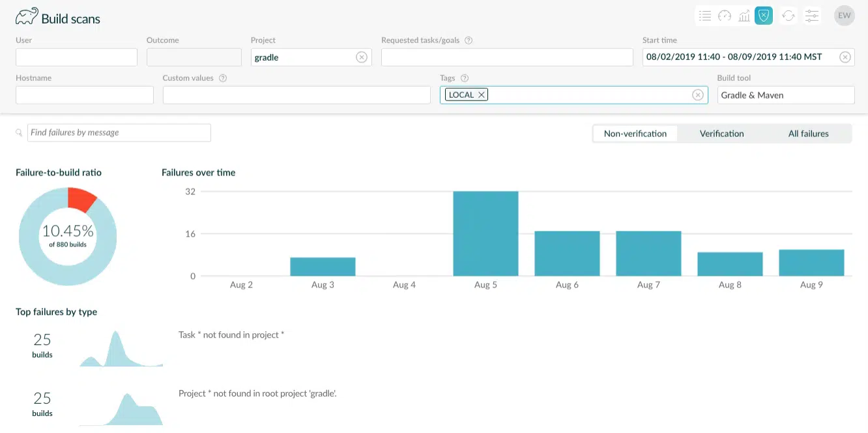
Task: Click the Gradle elephant logo
Action: (x=27, y=16)
